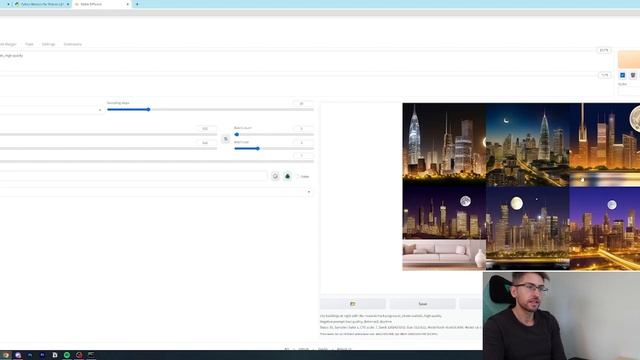Screen dimensions: 640x360
Task: Click the swap width and height icon
Action: [x=226, y=139]
